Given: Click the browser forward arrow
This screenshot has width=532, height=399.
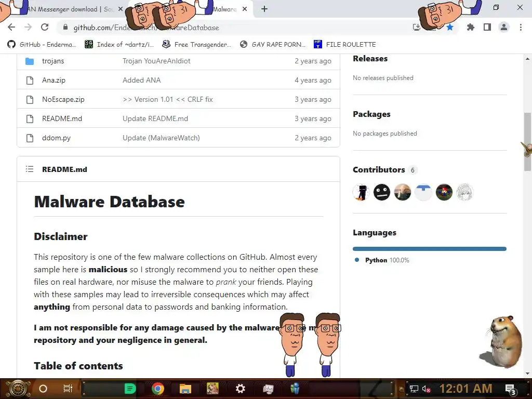Looking at the screenshot, I should (28, 27).
